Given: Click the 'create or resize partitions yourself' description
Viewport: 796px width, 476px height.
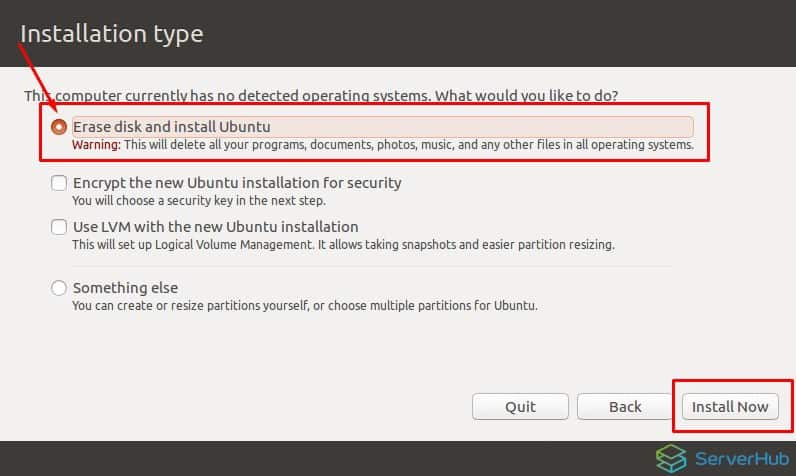Looking at the screenshot, I should pos(305,306).
